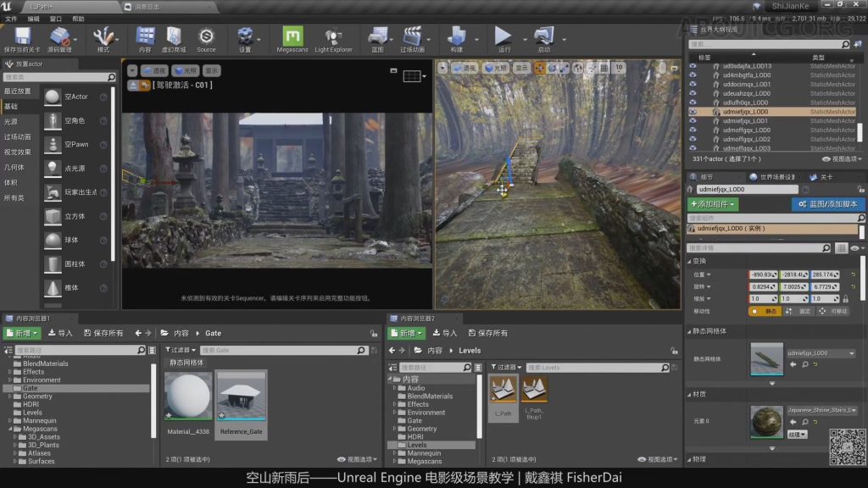Viewport: 868px width, 488px height.
Task: Open the green 添加组件 dropdown
Action: [x=713, y=204]
